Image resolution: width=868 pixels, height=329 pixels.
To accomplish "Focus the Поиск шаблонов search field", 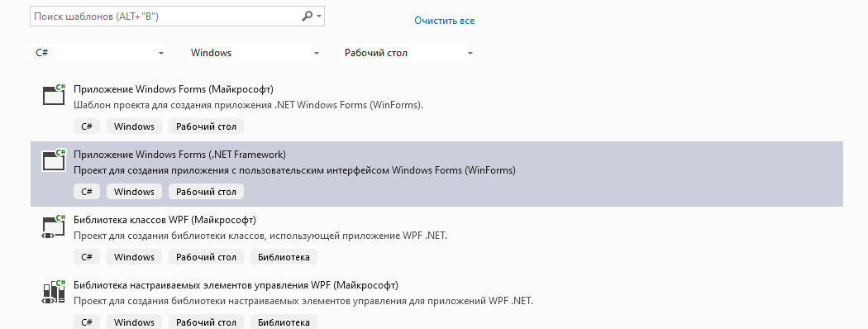I will pyautogui.click(x=177, y=17).
